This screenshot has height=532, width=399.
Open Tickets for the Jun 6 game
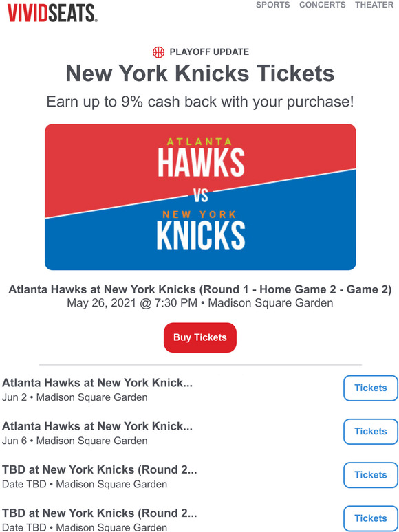[371, 431]
